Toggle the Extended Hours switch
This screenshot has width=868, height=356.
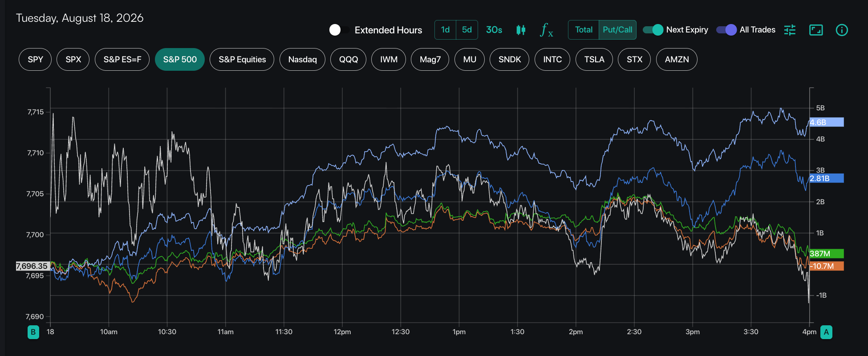339,30
